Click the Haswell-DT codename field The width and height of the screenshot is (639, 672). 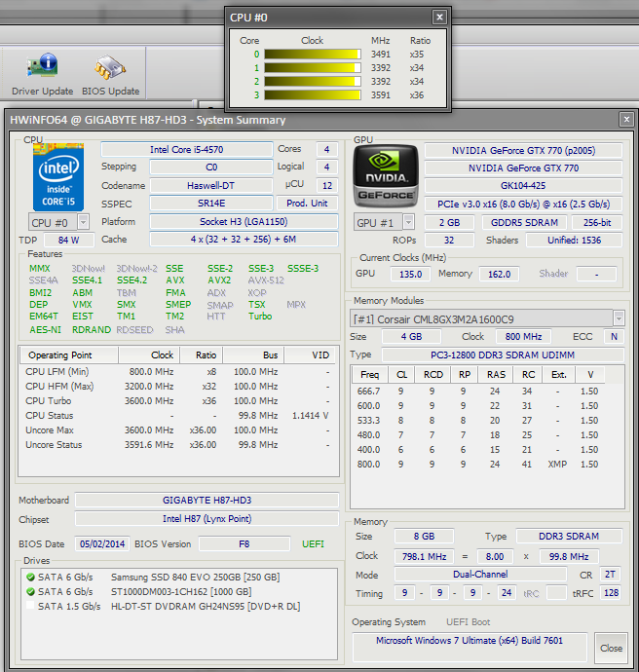[x=211, y=186]
